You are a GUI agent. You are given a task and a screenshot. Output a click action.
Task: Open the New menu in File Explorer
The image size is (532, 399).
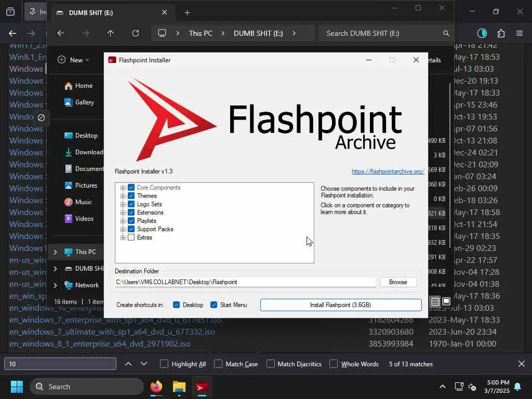(x=73, y=60)
